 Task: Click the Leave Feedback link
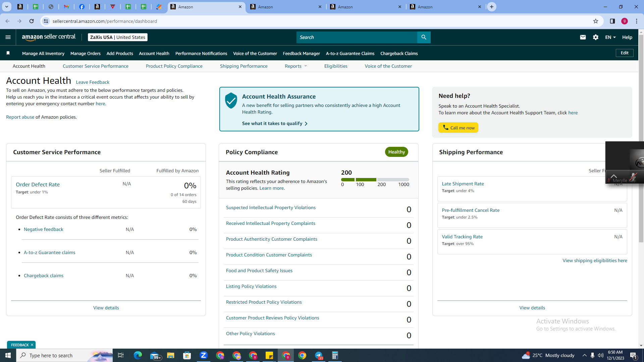click(x=93, y=82)
